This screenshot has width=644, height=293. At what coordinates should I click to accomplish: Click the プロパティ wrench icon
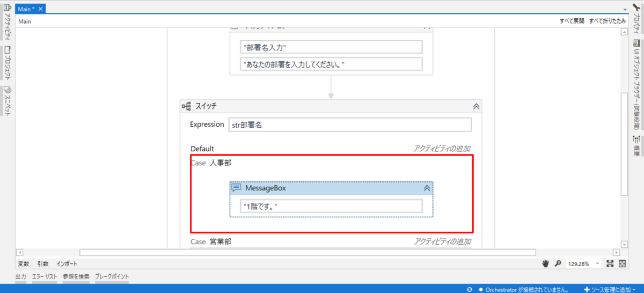(x=636, y=7)
